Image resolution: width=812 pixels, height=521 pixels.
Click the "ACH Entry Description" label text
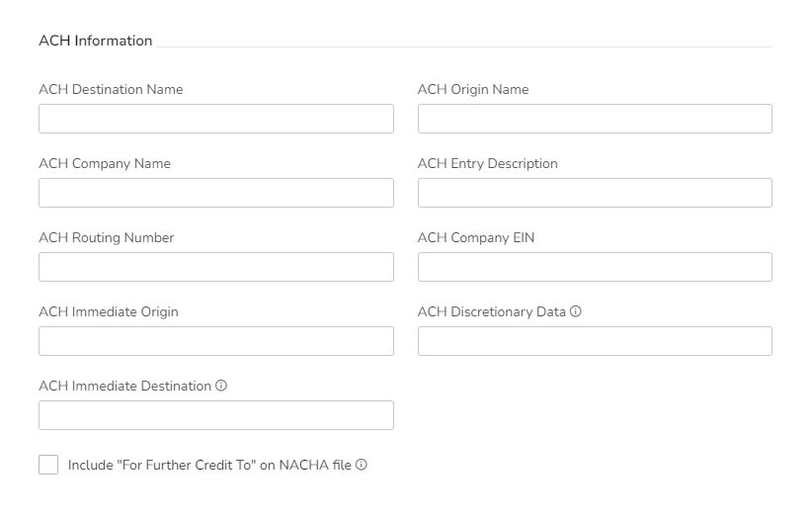(488, 163)
